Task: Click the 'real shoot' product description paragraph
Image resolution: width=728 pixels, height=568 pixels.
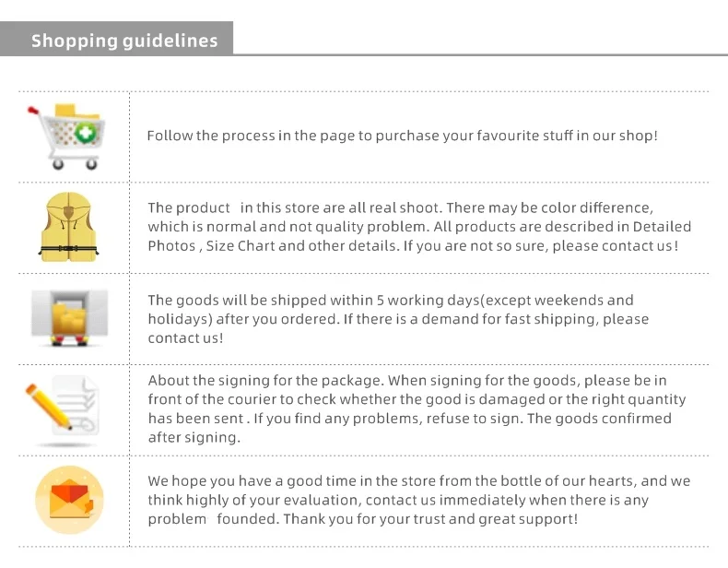Action: 419,227
